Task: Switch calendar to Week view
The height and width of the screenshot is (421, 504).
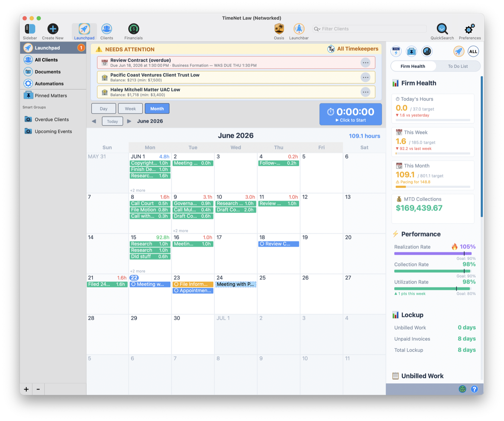Action: click(130, 109)
